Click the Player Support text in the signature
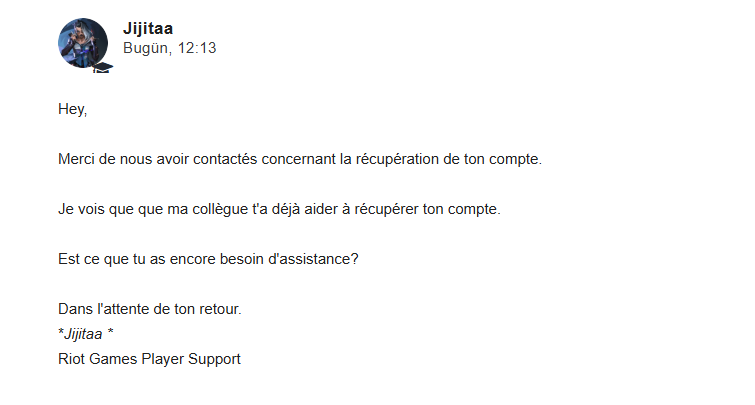The image size is (755, 405). click(x=191, y=359)
